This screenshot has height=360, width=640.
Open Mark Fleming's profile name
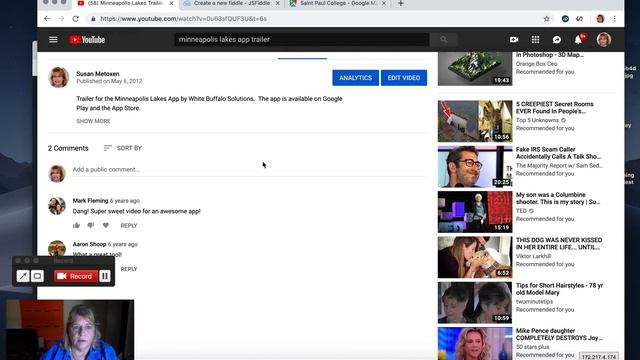tap(90, 200)
